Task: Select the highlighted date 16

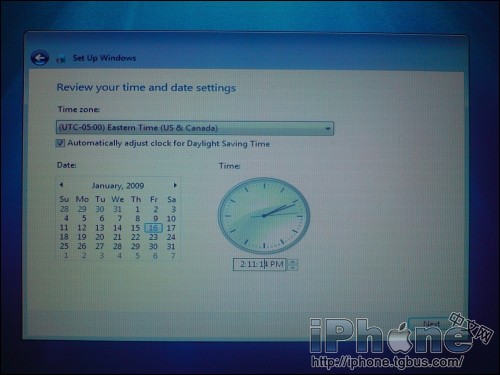Action: [153, 228]
